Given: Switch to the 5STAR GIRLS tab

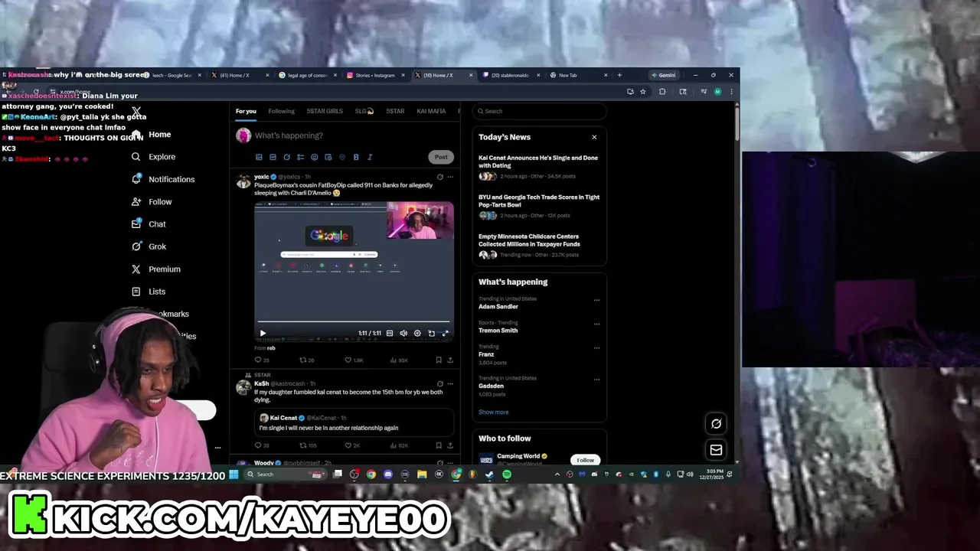Looking at the screenshot, I should point(325,111).
